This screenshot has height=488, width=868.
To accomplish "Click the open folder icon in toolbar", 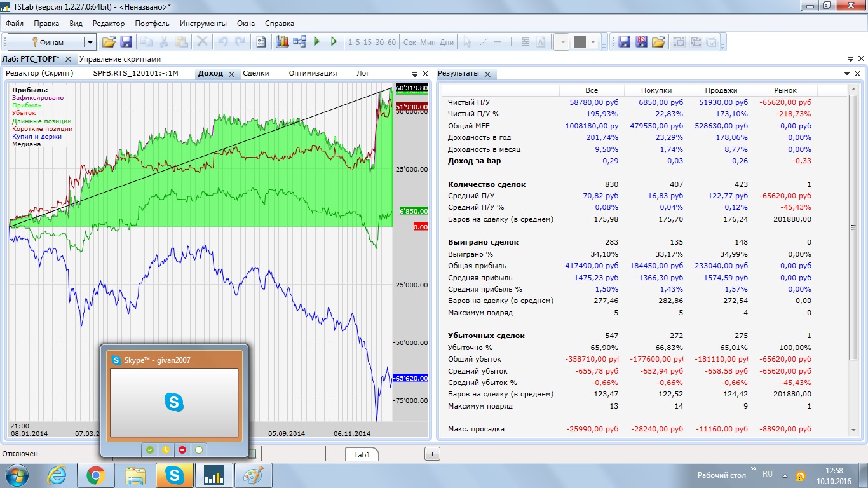I will pos(109,42).
